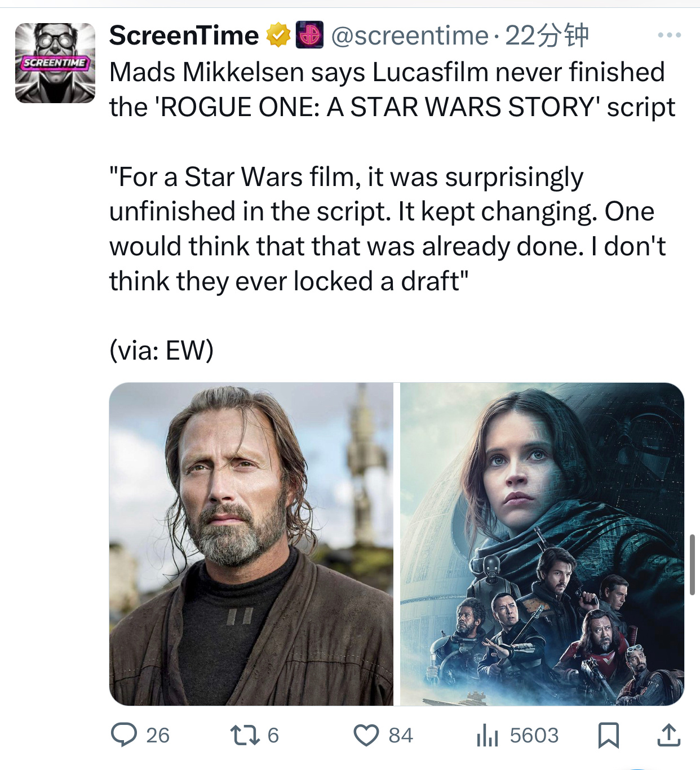Image resolution: width=700 pixels, height=770 pixels.
Task: Open the bearded man photo on left
Action: point(251,544)
